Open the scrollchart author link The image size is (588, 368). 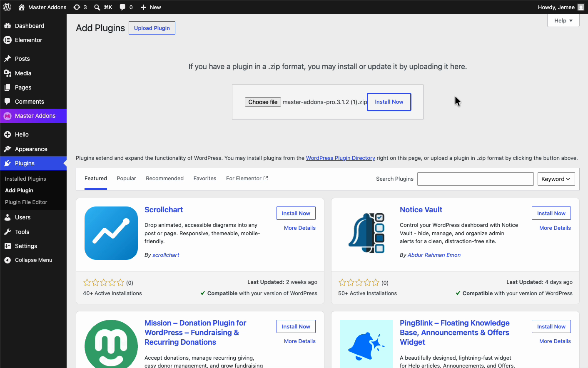(x=166, y=255)
